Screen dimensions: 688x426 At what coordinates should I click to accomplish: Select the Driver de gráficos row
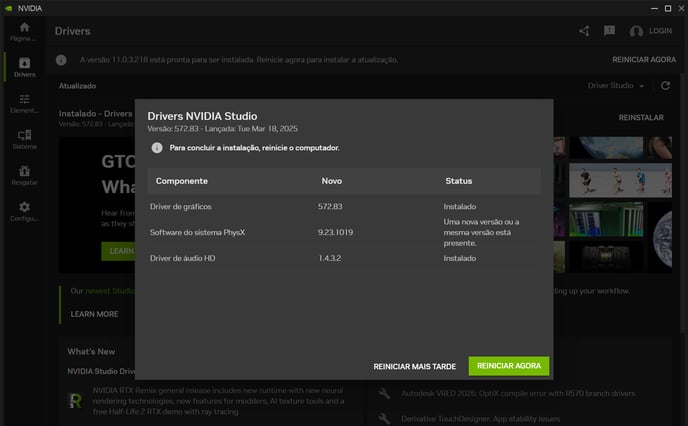pyautogui.click(x=344, y=206)
